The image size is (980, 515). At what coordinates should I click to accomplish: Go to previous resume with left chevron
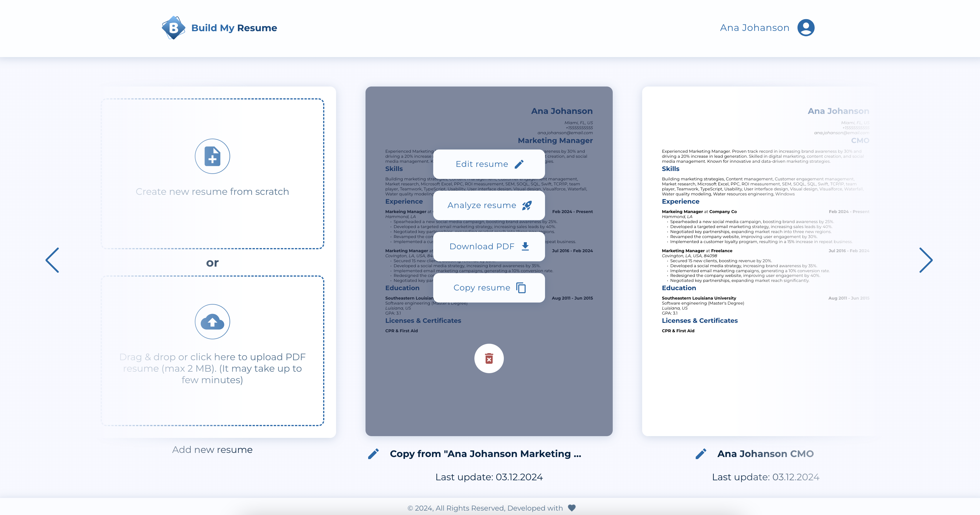(x=52, y=260)
